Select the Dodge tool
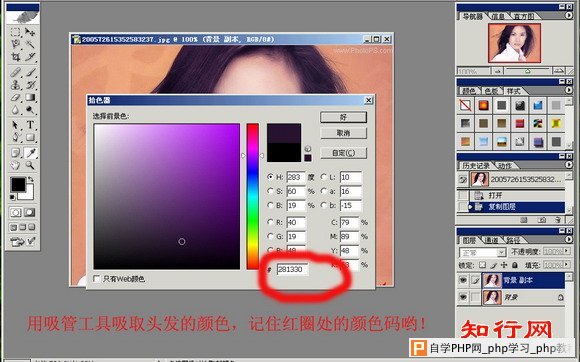 [x=30, y=110]
